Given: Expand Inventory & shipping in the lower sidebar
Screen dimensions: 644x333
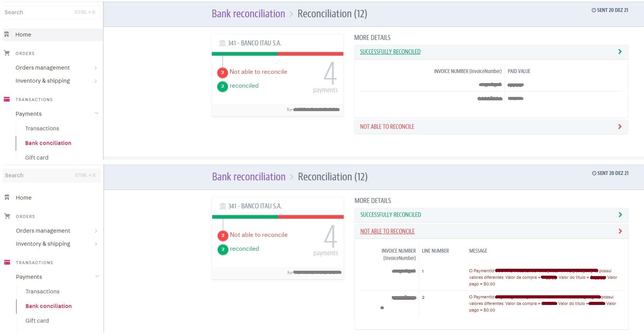Looking at the screenshot, I should [x=96, y=244].
